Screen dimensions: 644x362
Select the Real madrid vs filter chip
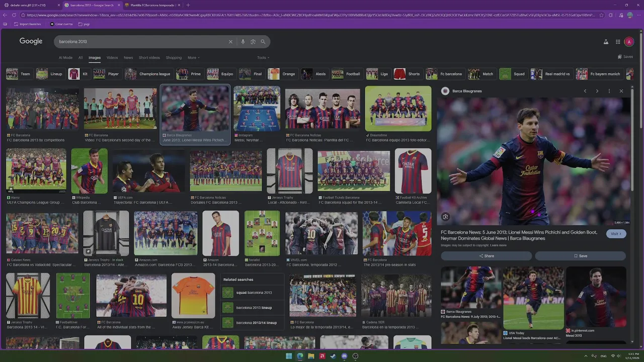tap(551, 74)
